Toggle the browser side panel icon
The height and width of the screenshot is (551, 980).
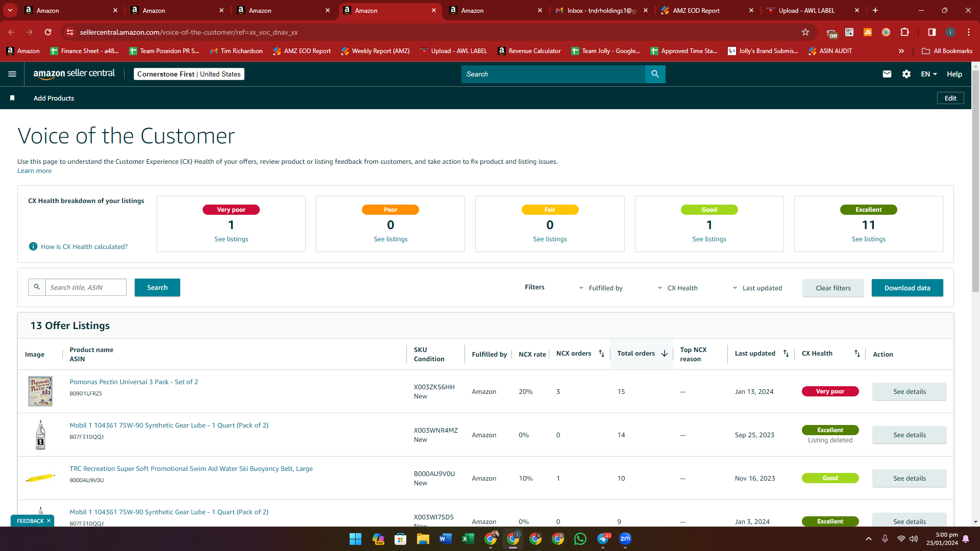(932, 32)
